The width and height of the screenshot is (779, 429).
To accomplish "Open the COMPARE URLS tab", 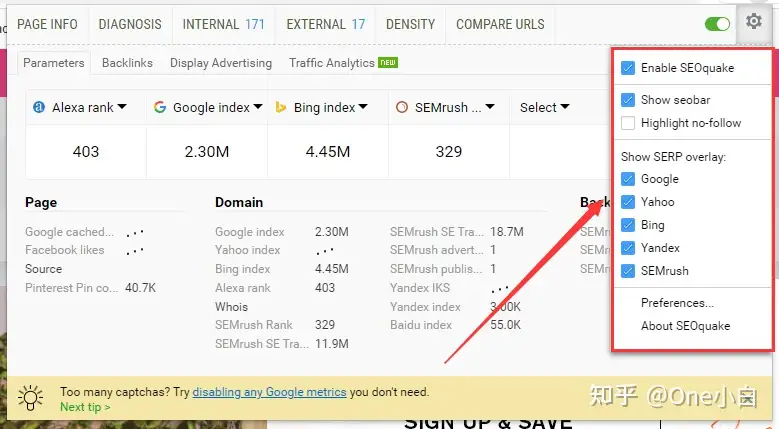I will (500, 24).
